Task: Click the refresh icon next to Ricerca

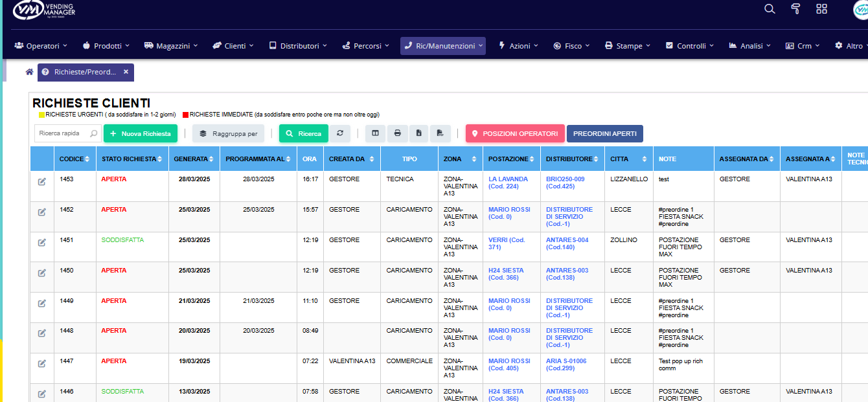Action: 339,133
